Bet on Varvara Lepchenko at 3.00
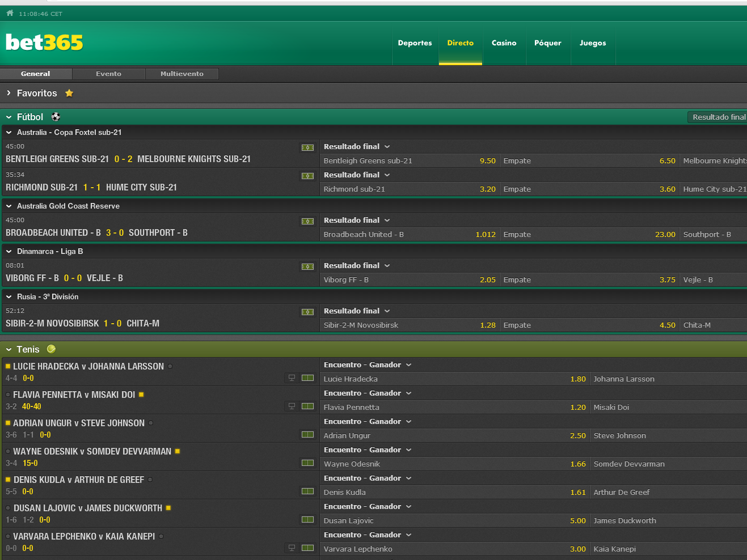Image resolution: width=747 pixels, height=560 pixels. tap(455, 549)
